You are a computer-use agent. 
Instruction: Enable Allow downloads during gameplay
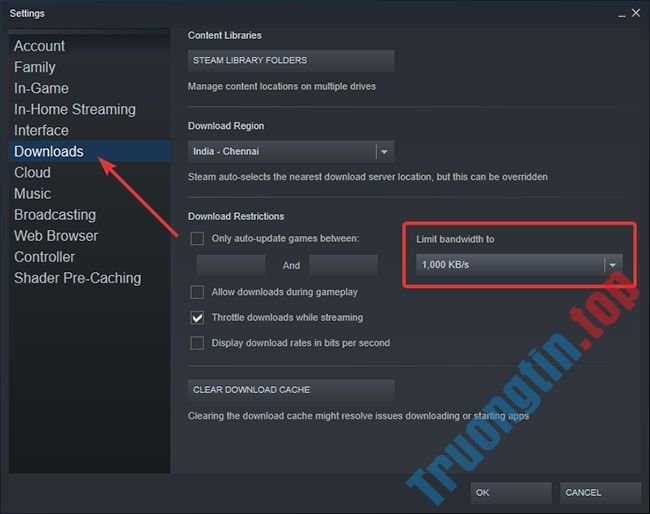tap(197, 292)
